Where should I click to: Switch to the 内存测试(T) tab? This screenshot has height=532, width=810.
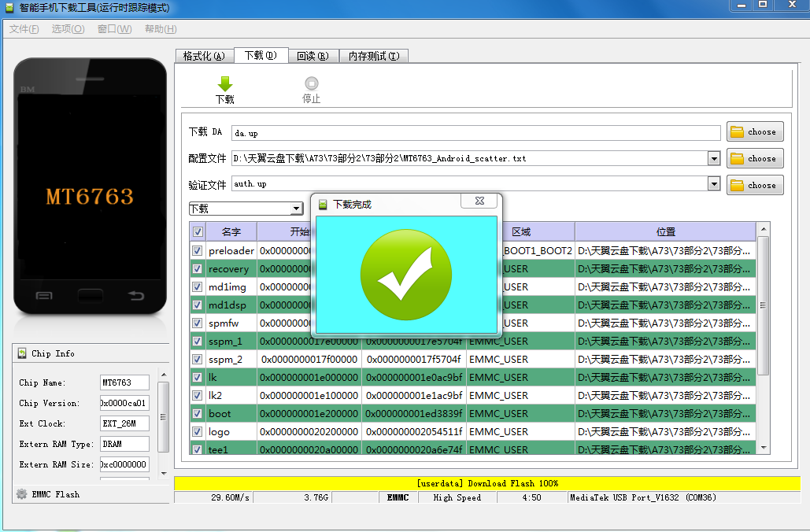click(x=374, y=56)
